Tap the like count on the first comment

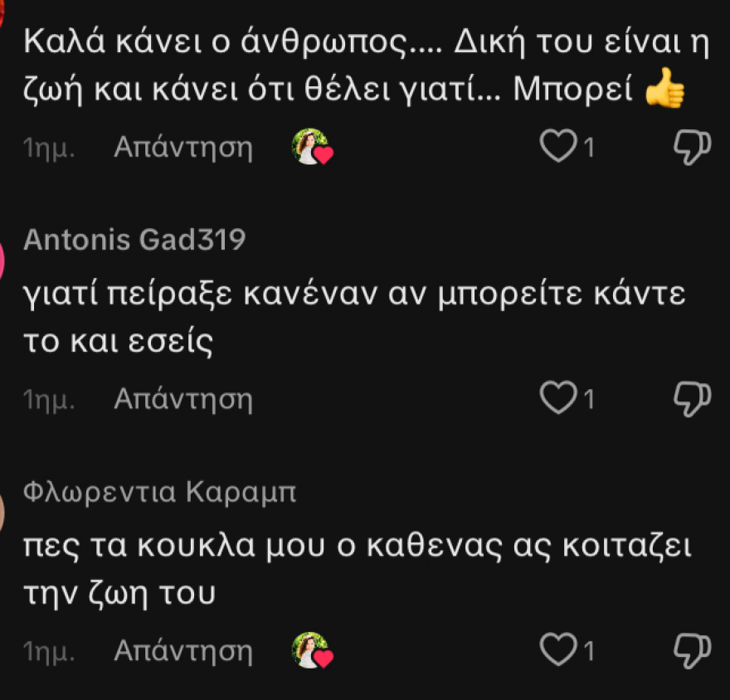(x=590, y=147)
